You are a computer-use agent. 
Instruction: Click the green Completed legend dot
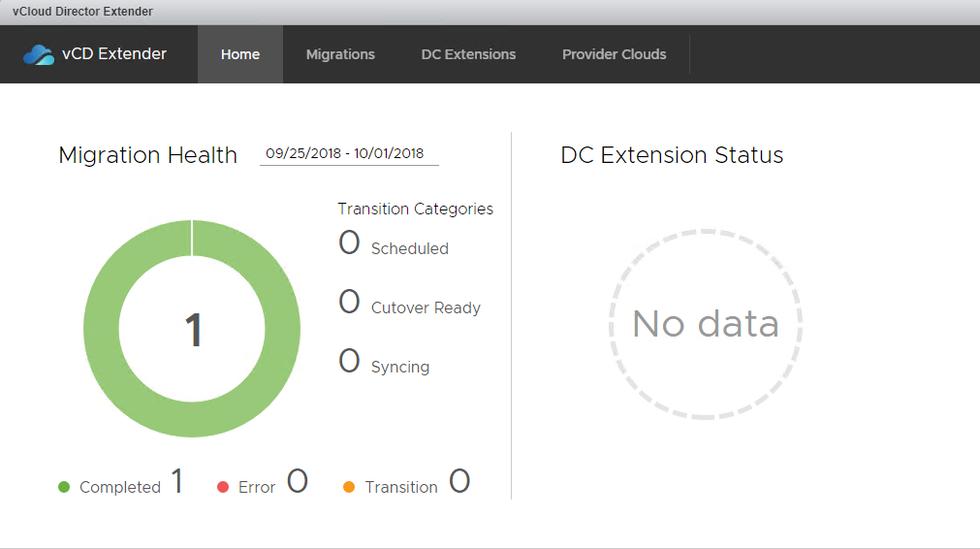click(x=64, y=487)
